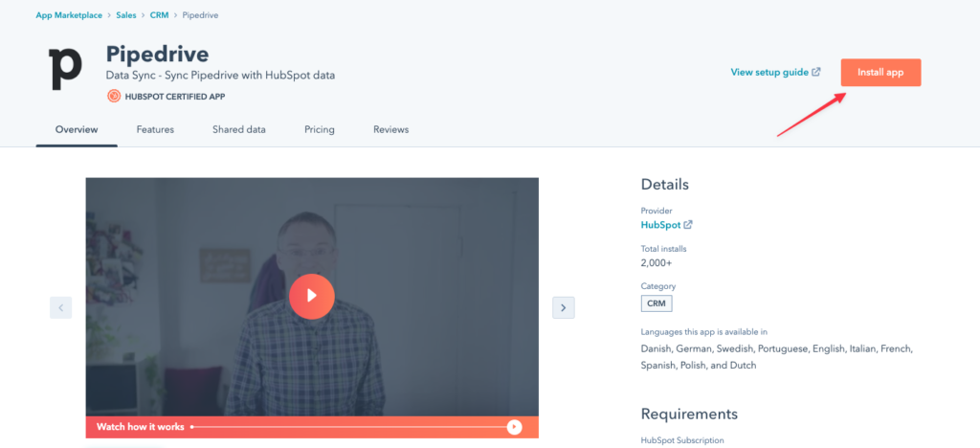The width and height of the screenshot is (980, 448).
Task: Click the Pipedrive breadcrumb item
Action: click(200, 15)
